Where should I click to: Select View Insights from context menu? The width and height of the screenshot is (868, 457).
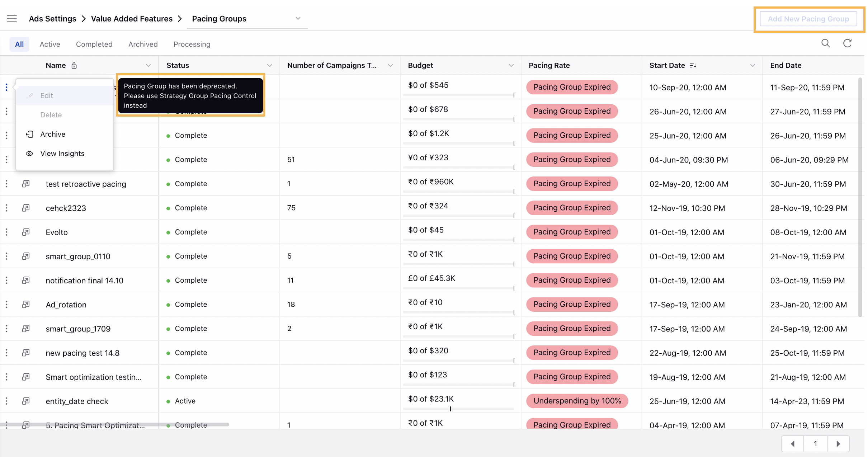click(x=62, y=153)
